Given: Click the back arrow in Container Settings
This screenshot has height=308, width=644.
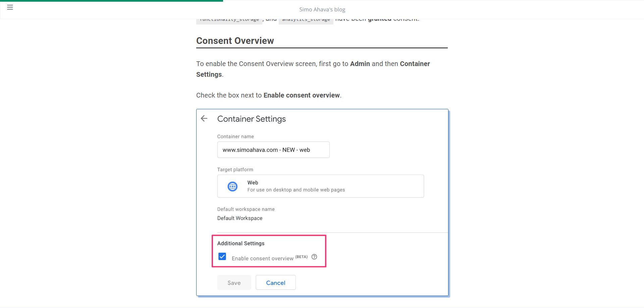Looking at the screenshot, I should click(204, 118).
